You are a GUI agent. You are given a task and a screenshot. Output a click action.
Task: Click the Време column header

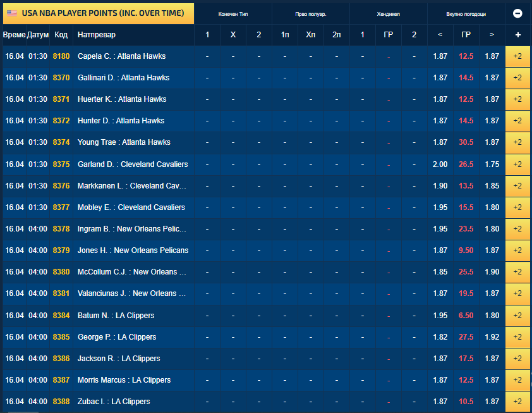(x=15, y=35)
